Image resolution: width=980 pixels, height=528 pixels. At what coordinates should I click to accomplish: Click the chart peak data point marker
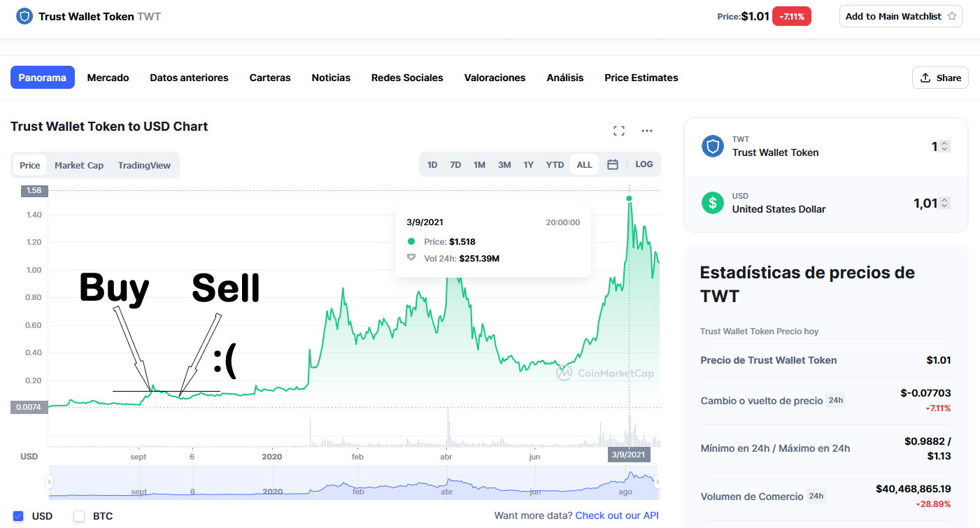(630, 199)
